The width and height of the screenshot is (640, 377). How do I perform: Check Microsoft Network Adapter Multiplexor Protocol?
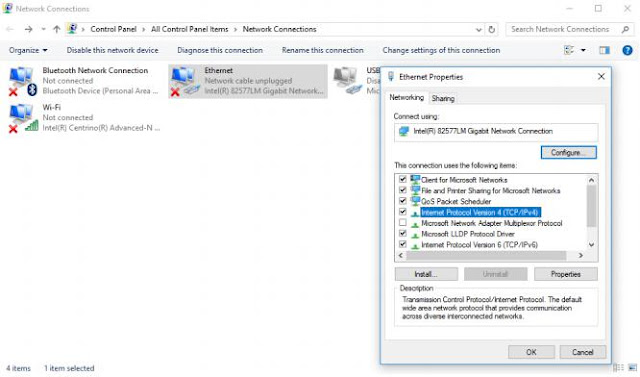tap(403, 223)
